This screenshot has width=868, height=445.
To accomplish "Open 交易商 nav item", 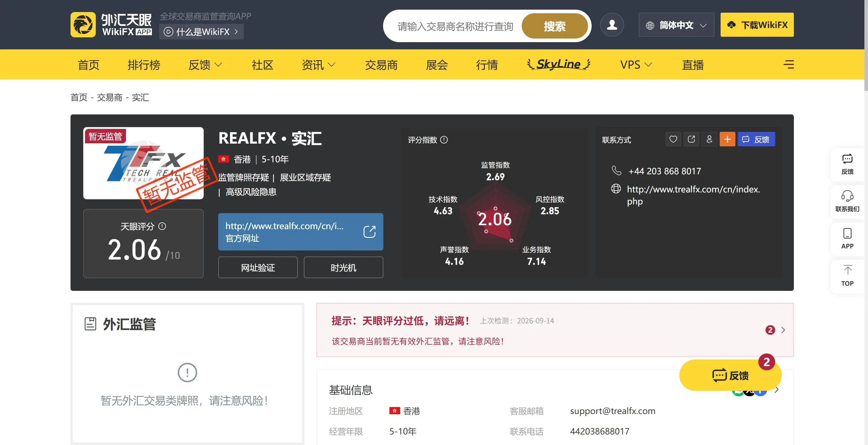I will tap(381, 65).
